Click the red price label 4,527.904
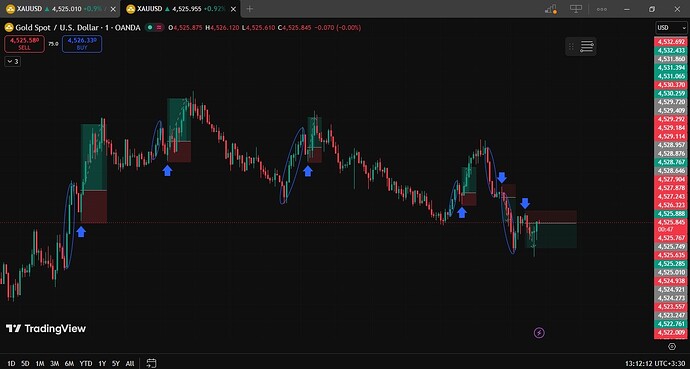This screenshot has height=369, width=690. point(671,179)
